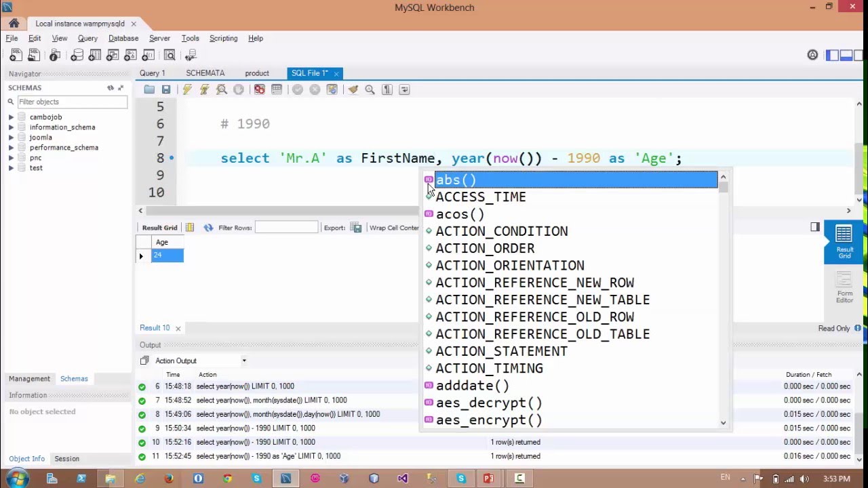
Task: Collapse the schemas panel icon
Action: pos(121,87)
